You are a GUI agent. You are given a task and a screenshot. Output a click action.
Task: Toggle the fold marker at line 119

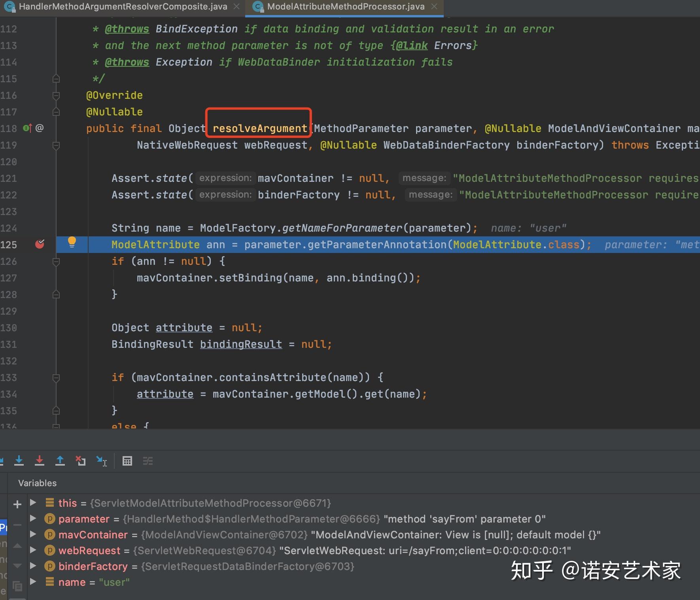(56, 145)
